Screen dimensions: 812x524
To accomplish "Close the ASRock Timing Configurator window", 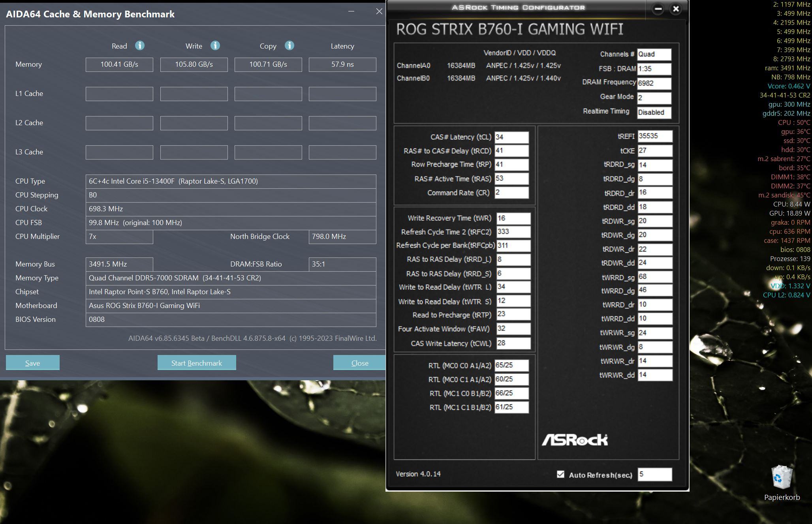I will pyautogui.click(x=676, y=9).
